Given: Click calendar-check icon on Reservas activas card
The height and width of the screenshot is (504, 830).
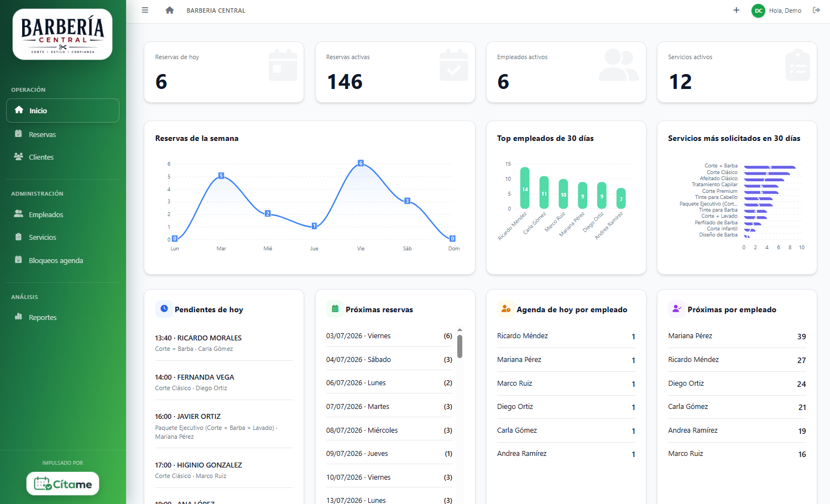Looking at the screenshot, I should click(x=454, y=65).
